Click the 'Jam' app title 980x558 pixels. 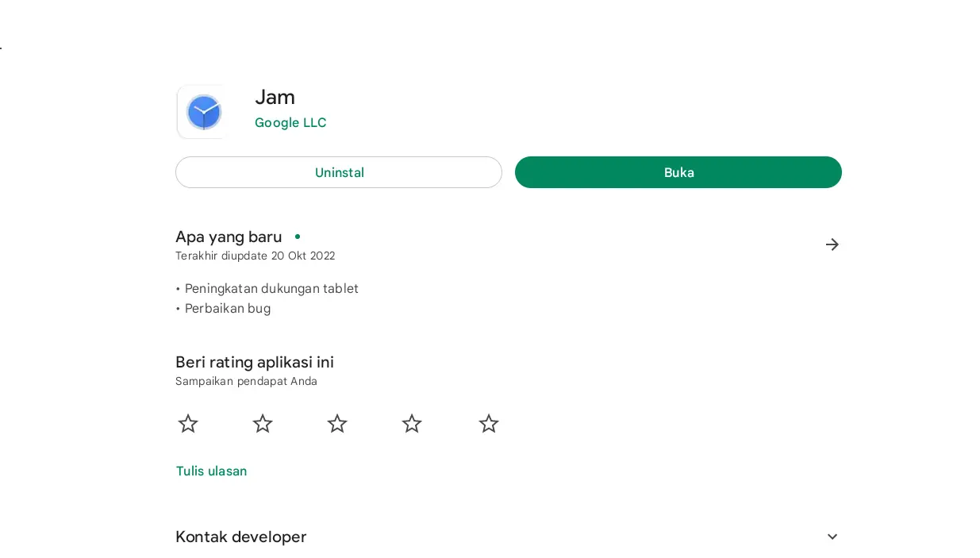[275, 97]
